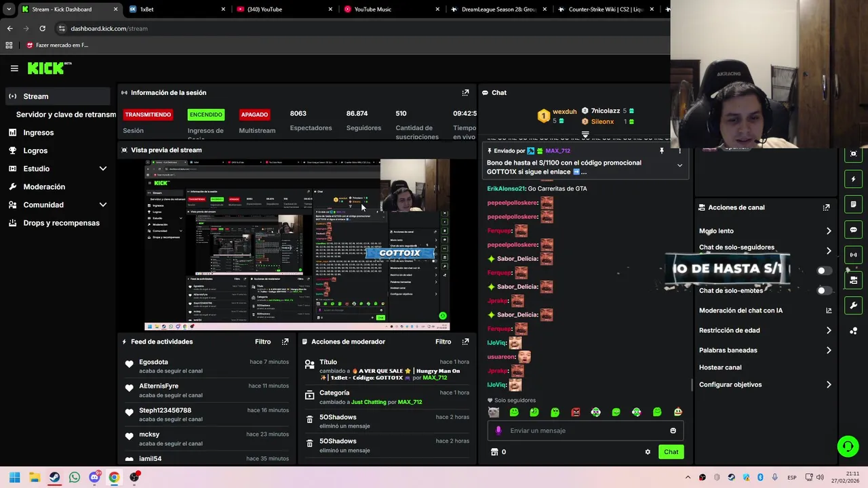
Task: Expand the pinned message chevron
Action: coord(679,165)
